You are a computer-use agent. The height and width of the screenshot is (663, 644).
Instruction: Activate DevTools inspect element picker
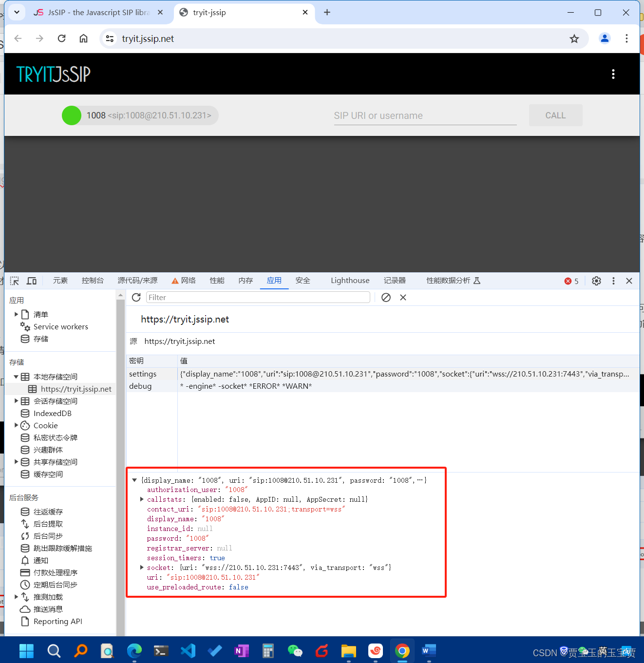pos(15,281)
